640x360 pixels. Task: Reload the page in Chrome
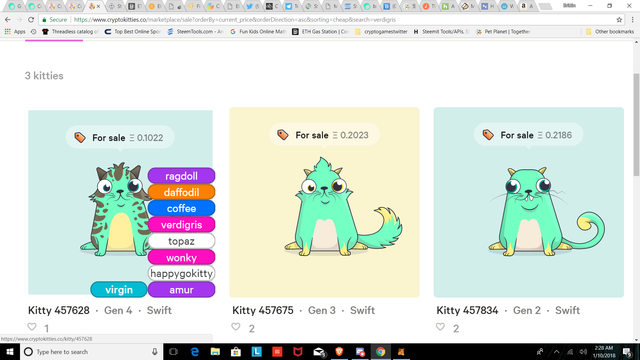[31, 20]
